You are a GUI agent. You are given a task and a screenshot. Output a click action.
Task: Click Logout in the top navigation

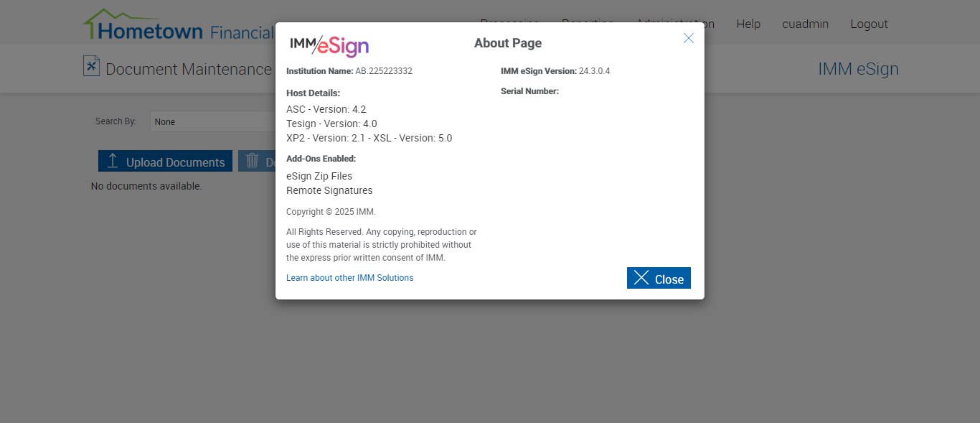(870, 24)
